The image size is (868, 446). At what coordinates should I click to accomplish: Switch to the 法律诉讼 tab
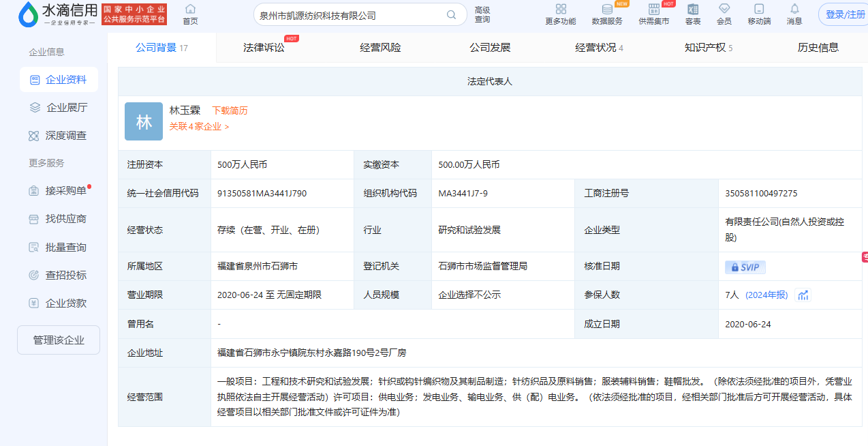coord(264,48)
